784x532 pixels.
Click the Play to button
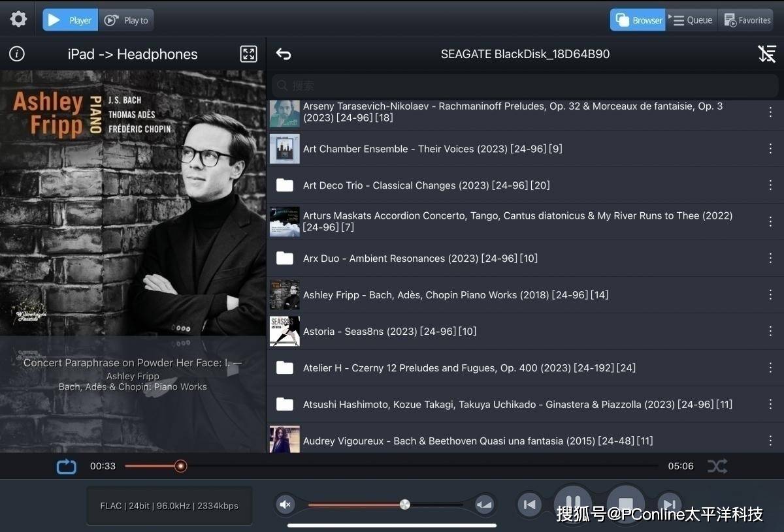click(127, 20)
